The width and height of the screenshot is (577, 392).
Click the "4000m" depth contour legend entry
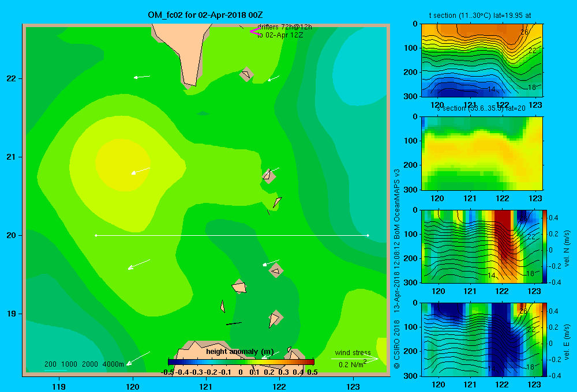click(x=113, y=364)
